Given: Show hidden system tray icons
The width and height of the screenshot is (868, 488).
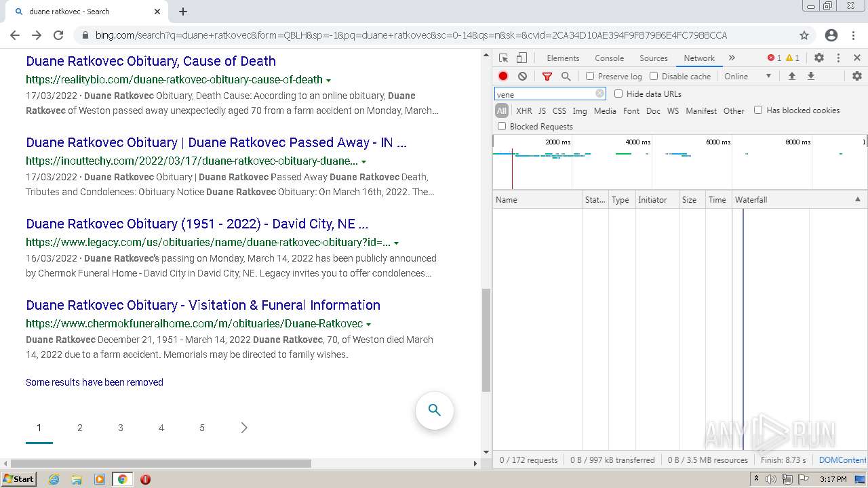Looking at the screenshot, I should coord(757,479).
